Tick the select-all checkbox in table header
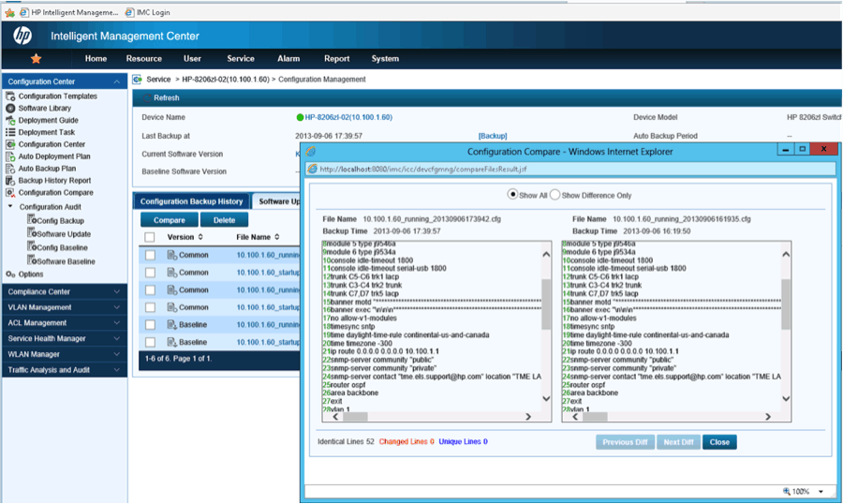843x504 pixels. (150, 238)
